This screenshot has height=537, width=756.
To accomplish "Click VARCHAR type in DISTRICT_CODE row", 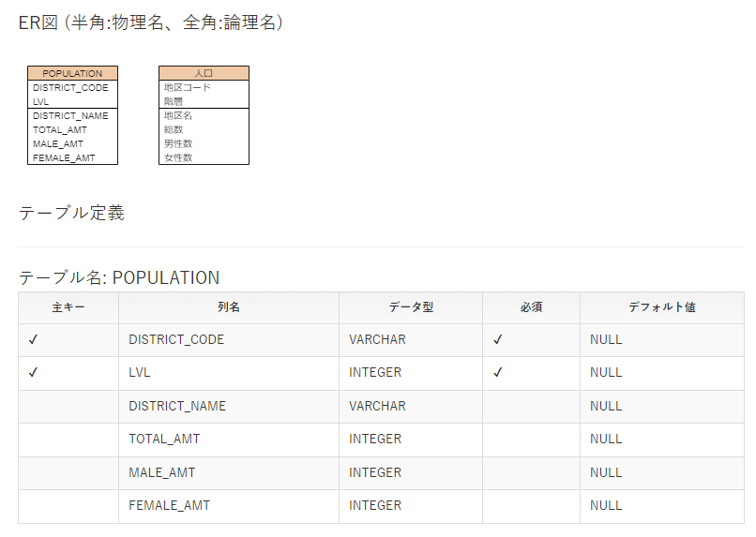I will (x=377, y=340).
